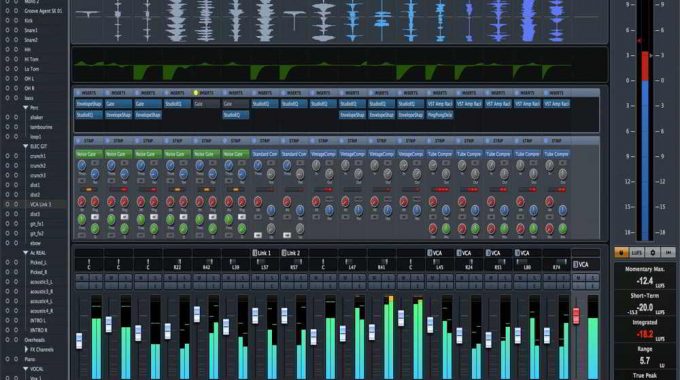680x380 pixels.
Task: Toggle the right circle beside bass track
Action: (x=16, y=98)
